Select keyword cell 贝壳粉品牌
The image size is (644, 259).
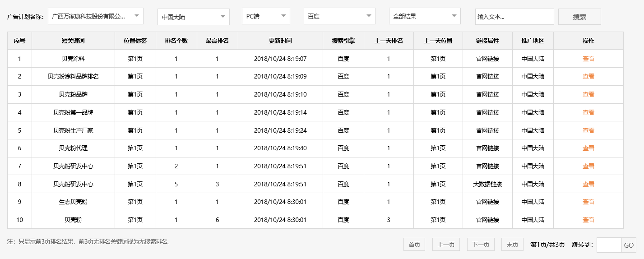(73, 94)
